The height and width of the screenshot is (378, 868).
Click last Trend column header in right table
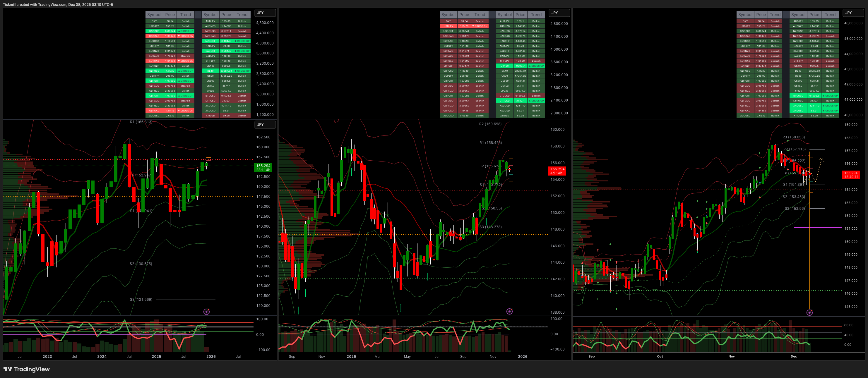pos(830,15)
